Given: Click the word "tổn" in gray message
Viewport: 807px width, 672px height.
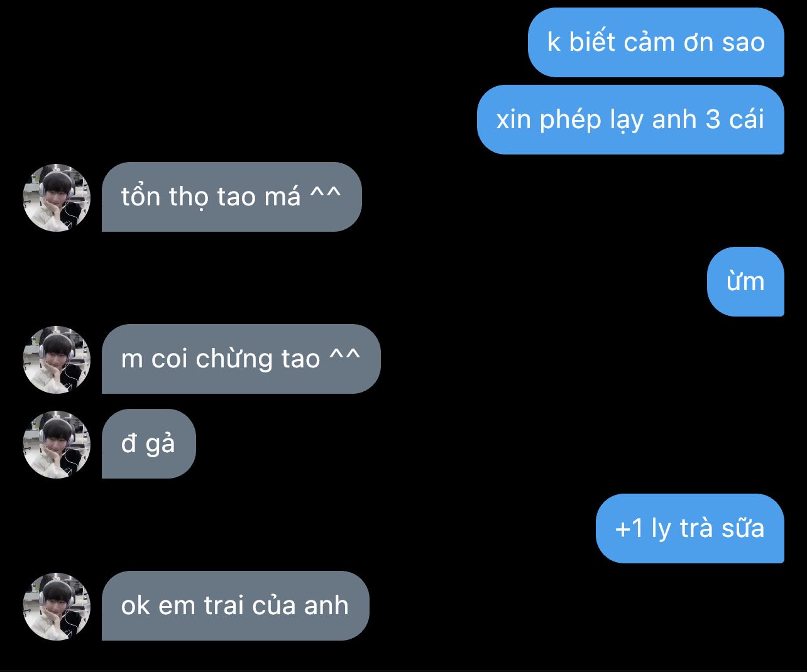Looking at the screenshot, I should tap(142, 196).
